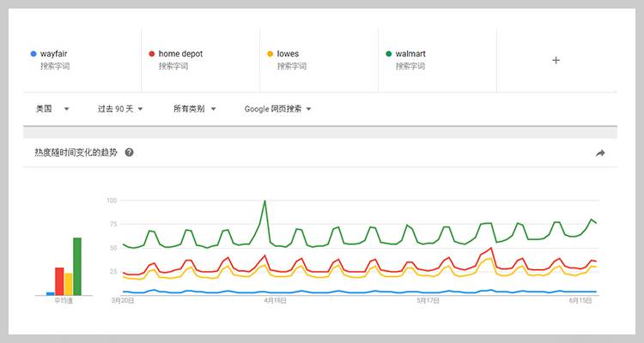The height and width of the screenshot is (343, 644).
Task: Click the 热度随时间变化的趋势 heading
Action: (x=76, y=153)
